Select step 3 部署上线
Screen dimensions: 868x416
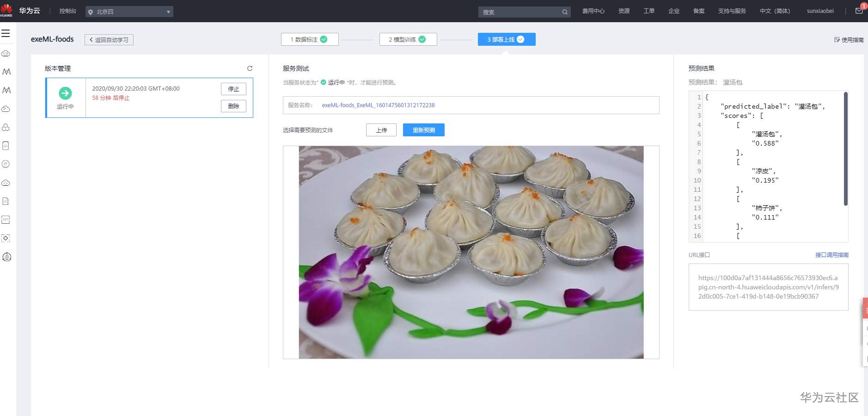click(507, 39)
